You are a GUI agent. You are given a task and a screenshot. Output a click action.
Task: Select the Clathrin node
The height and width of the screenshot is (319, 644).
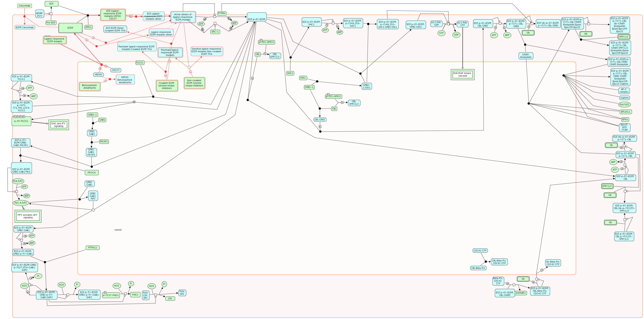click(x=624, y=98)
